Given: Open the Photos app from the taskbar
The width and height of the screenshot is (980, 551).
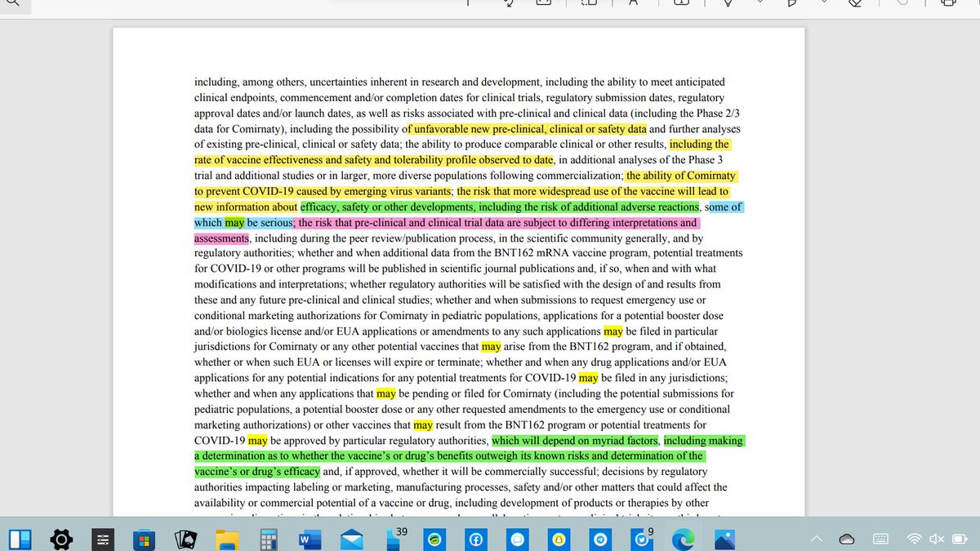Looking at the screenshot, I should [724, 540].
